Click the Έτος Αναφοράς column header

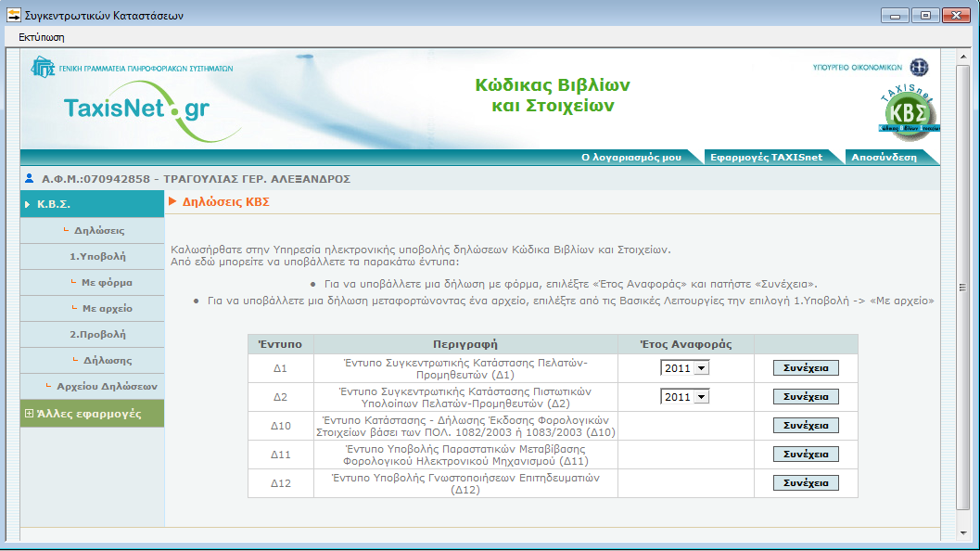click(685, 344)
